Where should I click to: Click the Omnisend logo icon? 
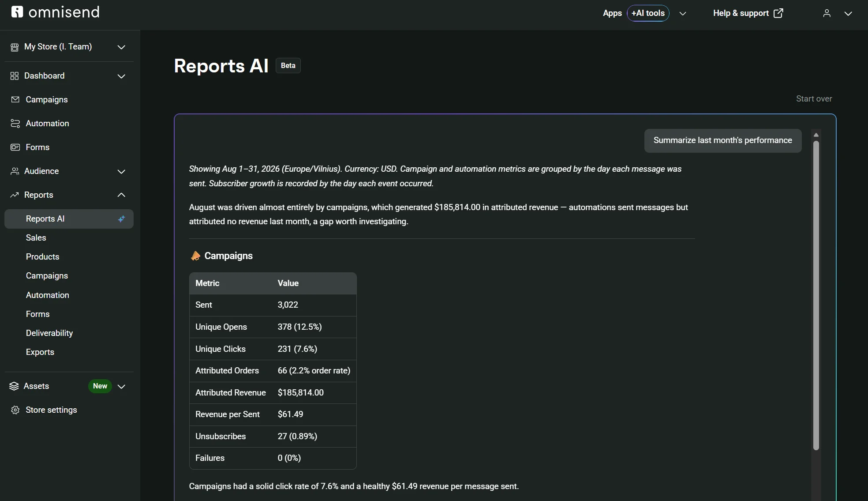click(17, 12)
